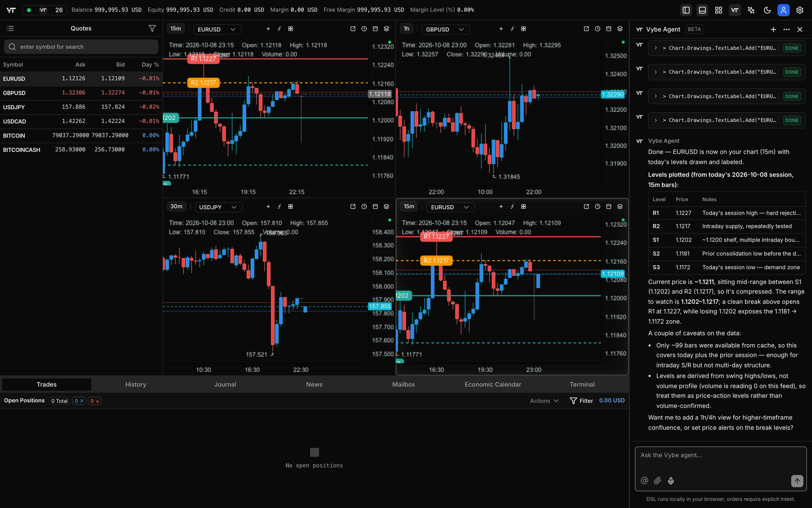Toggle dark mode moon icon
812x508 pixels.
tap(767, 10)
